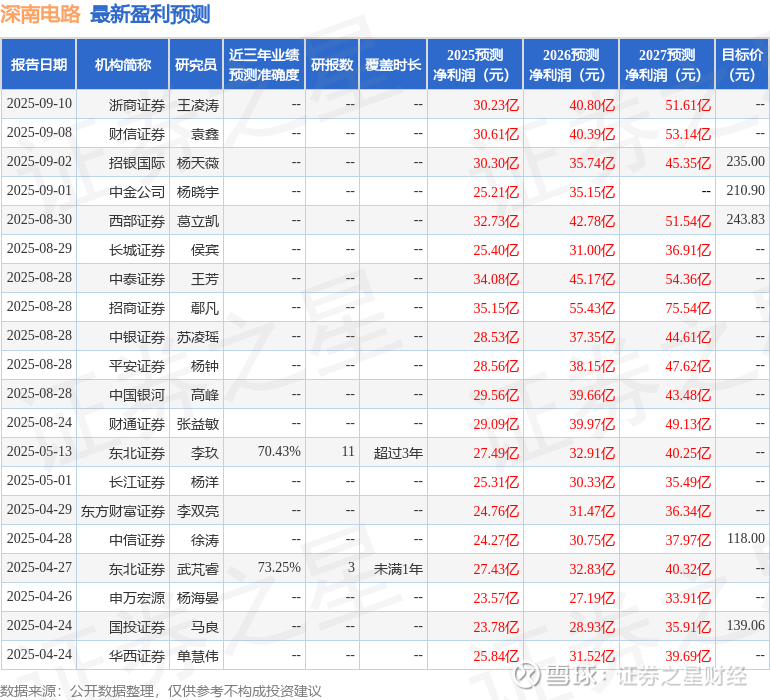This screenshot has height=700, width=770.
Task: Select the 近三年业绩预测准确度 column header
Action: [x=264, y=65]
